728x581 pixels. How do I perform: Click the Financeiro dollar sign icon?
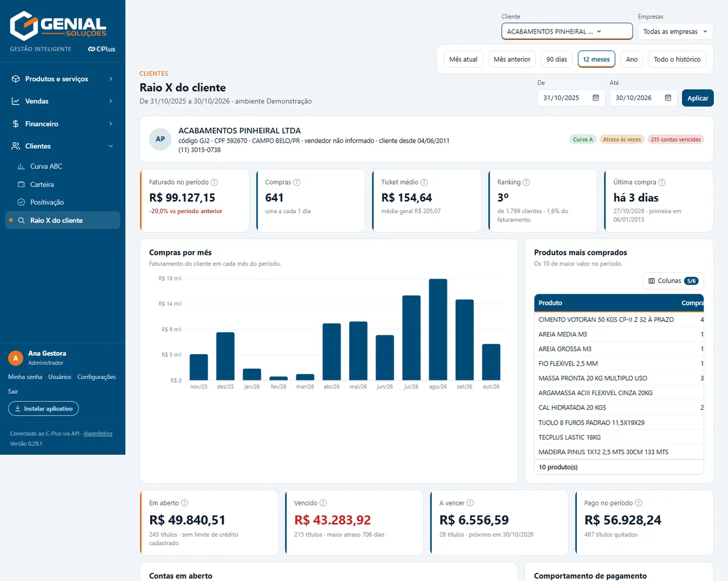(x=15, y=124)
